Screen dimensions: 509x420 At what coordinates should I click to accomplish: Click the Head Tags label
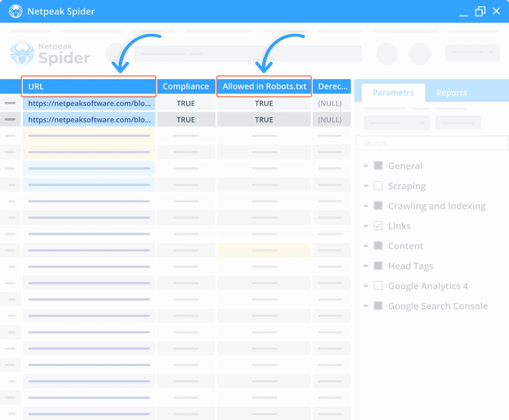411,266
